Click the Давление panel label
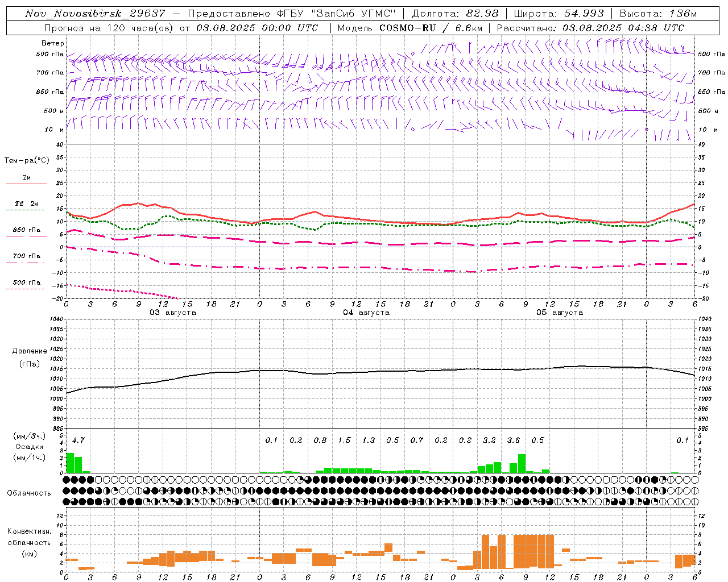The height and width of the screenshot is (582, 728). (x=30, y=351)
